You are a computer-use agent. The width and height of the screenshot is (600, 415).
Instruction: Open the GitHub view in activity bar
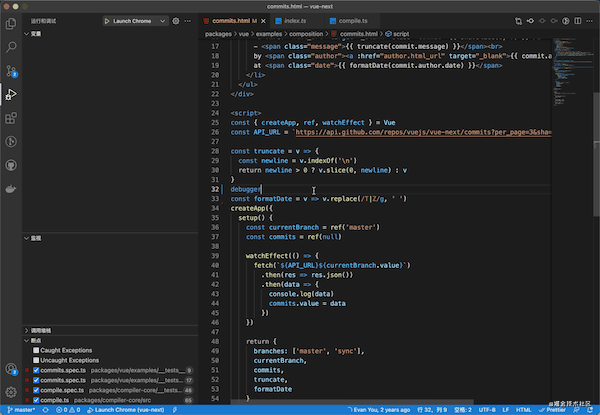coord(11,166)
